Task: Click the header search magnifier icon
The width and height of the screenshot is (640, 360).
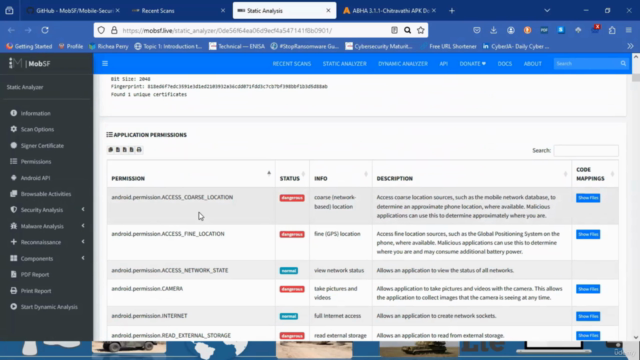Action: click(623, 64)
